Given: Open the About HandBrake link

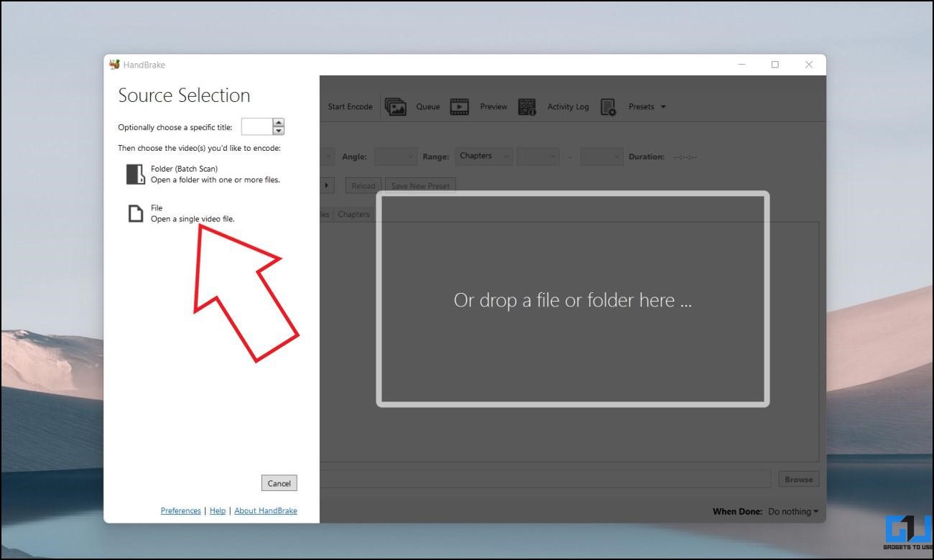Looking at the screenshot, I should click(266, 511).
